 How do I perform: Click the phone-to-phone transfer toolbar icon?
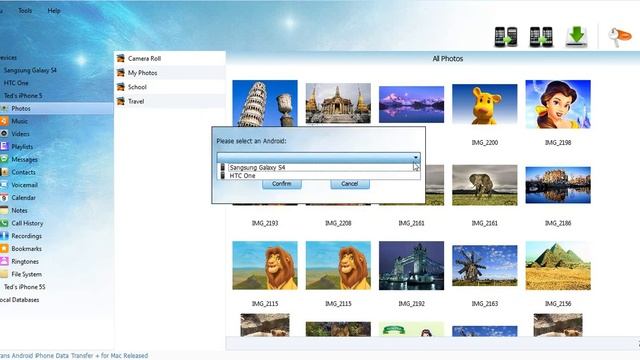(506, 37)
